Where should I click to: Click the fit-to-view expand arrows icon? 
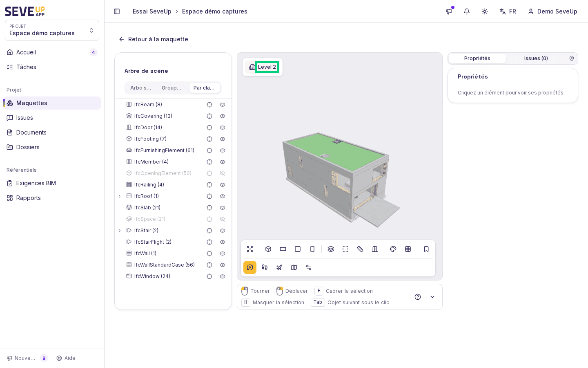pos(250,249)
